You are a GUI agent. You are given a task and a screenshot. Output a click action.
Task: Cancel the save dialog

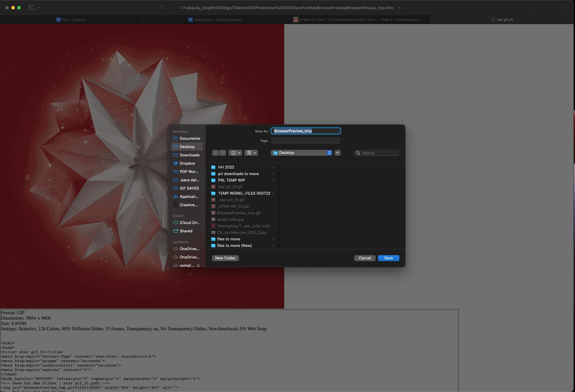(x=365, y=258)
